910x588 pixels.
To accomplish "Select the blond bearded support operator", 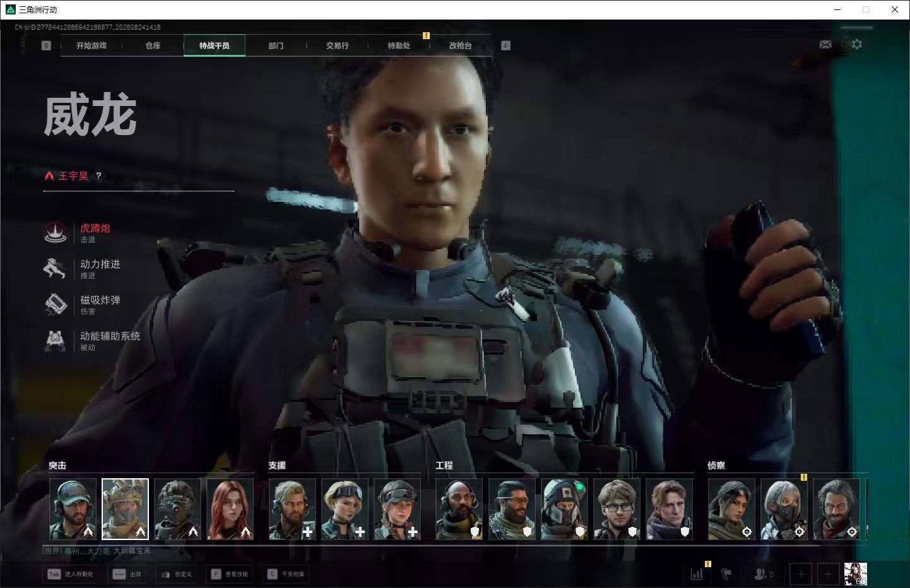I will [x=292, y=509].
